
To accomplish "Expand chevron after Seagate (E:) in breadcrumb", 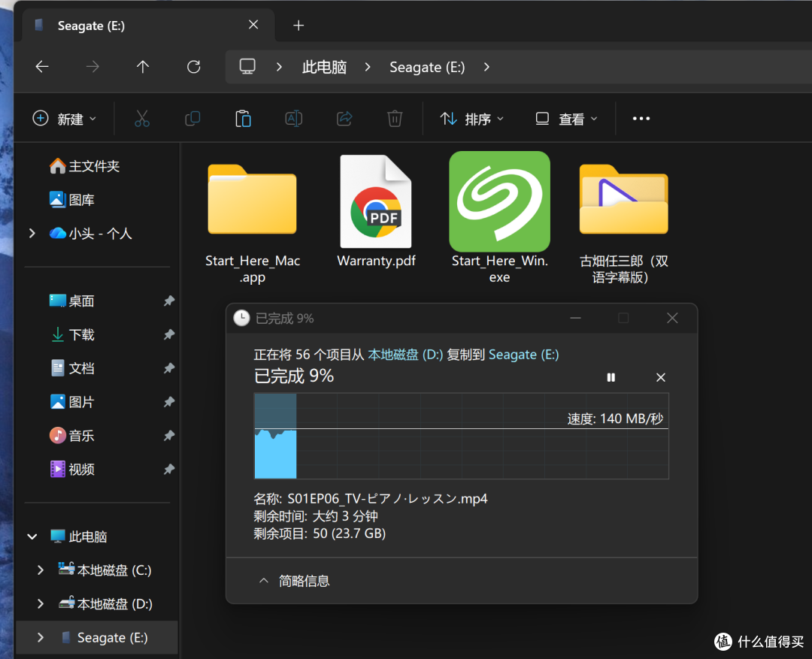I will coord(486,67).
